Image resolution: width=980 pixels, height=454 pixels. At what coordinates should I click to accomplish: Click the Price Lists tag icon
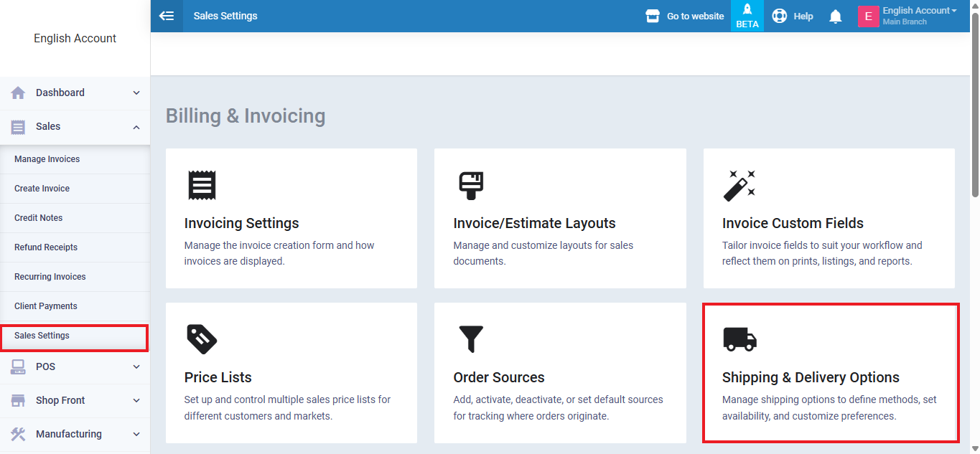[202, 339]
